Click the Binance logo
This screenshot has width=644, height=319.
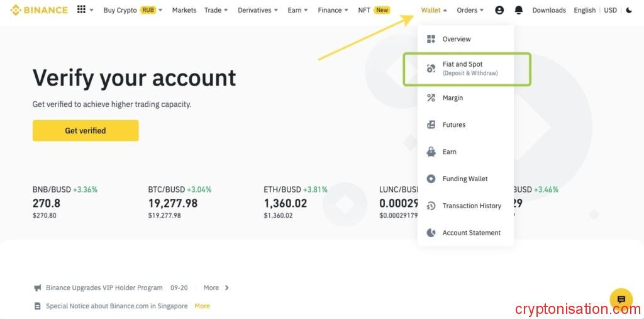click(38, 10)
